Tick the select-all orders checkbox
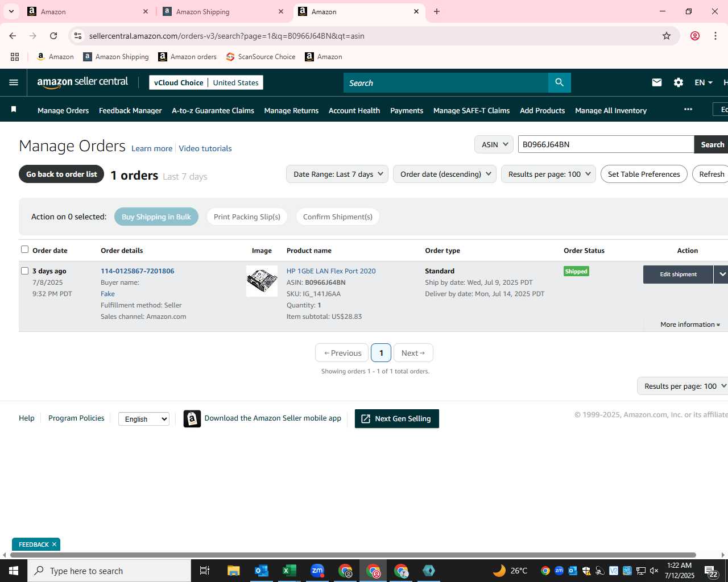This screenshot has width=728, height=582. tap(24, 249)
